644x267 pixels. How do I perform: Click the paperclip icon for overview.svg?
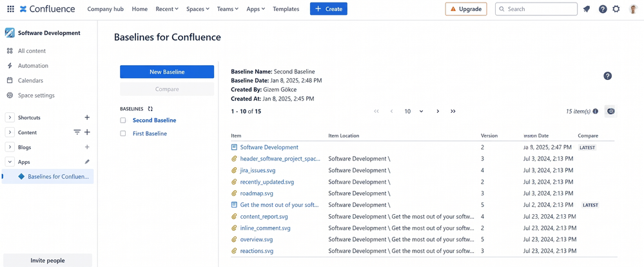(234, 239)
